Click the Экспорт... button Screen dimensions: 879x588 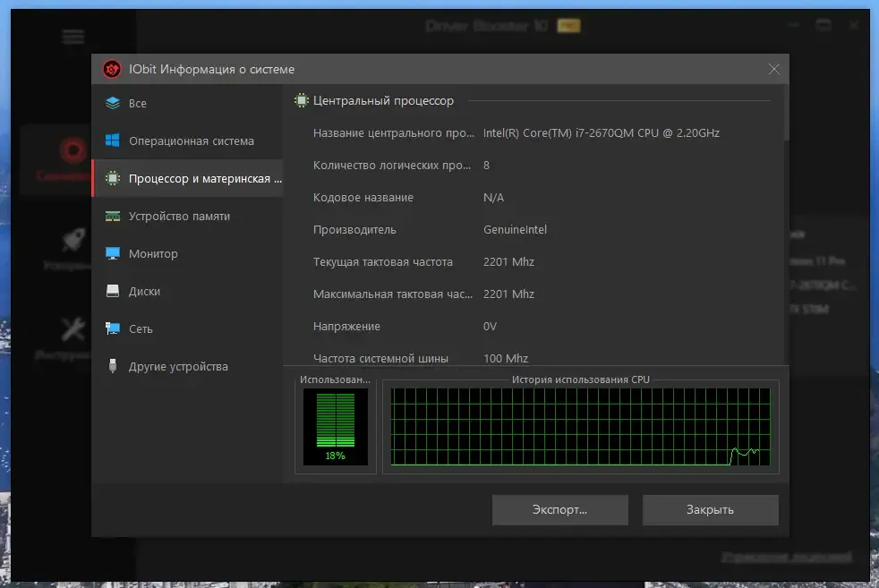[x=560, y=509]
